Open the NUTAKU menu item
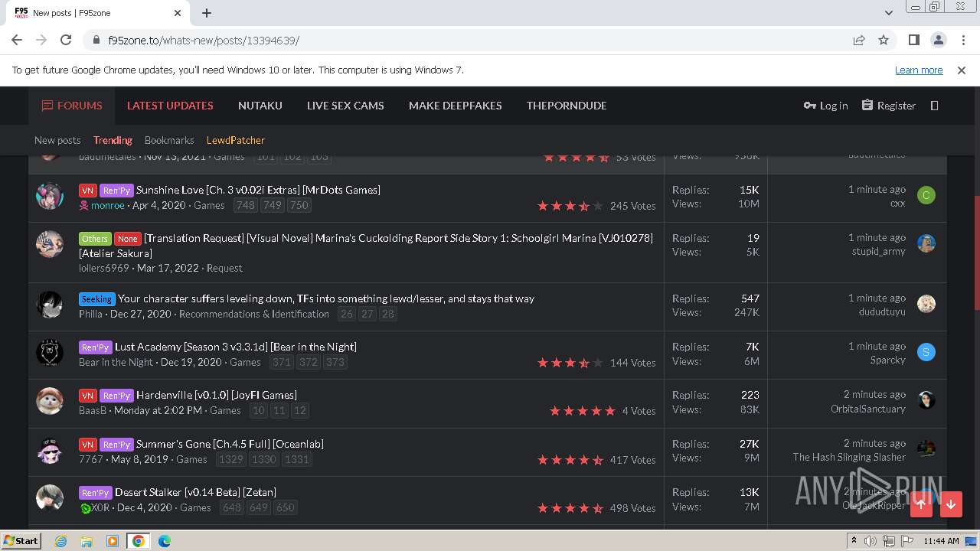This screenshot has height=551, width=980. point(260,106)
